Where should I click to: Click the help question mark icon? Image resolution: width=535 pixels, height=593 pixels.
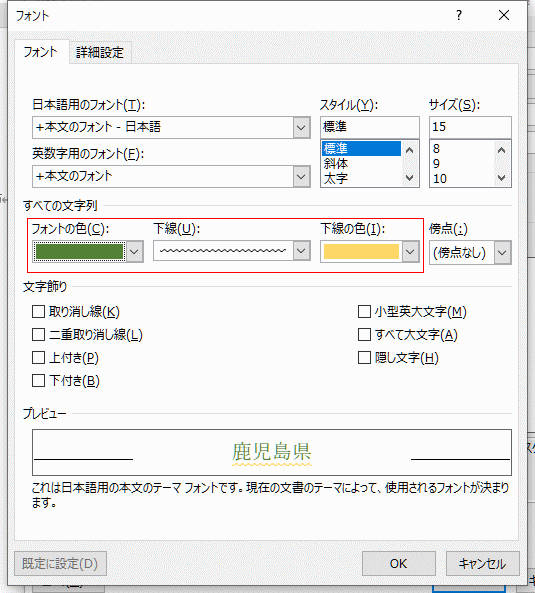[x=459, y=16]
